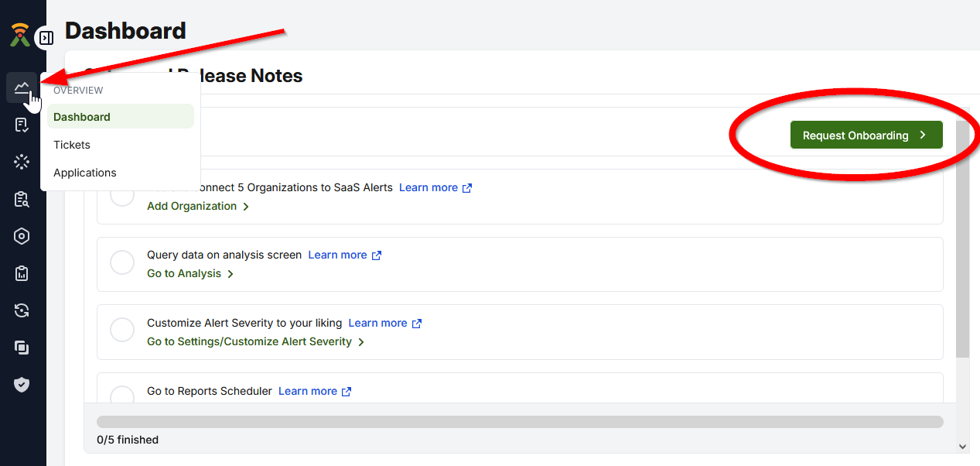The width and height of the screenshot is (980, 466).
Task: Click the 0/5 finished progress bar
Action: click(518, 421)
